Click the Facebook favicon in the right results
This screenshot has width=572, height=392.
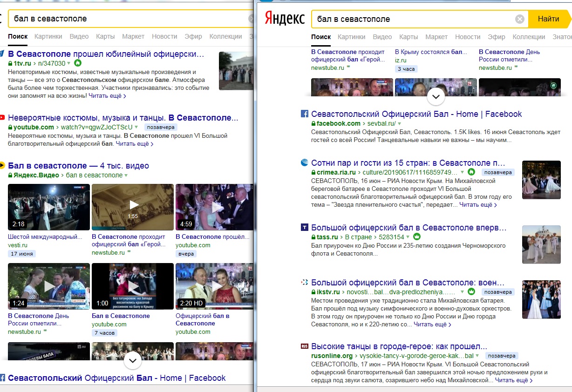click(x=305, y=114)
